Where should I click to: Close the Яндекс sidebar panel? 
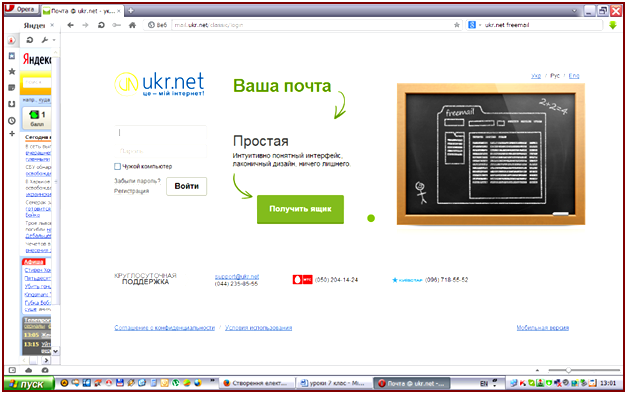click(x=52, y=25)
